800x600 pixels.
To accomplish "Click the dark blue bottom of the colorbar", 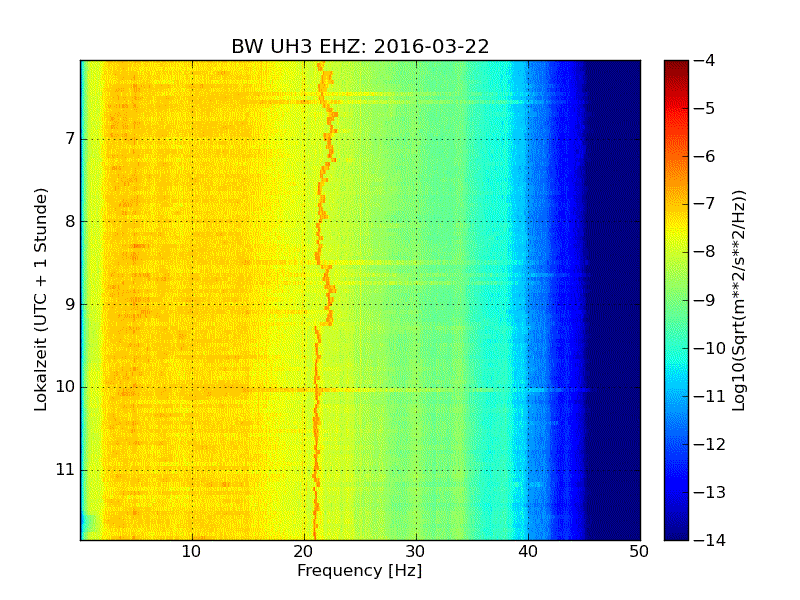I will pyautogui.click(x=677, y=531).
